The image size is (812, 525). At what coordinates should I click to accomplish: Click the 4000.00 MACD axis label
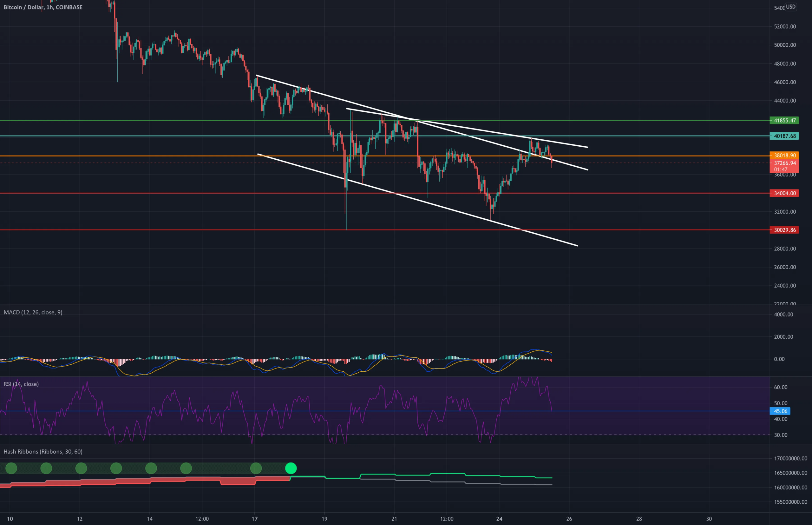pos(783,315)
